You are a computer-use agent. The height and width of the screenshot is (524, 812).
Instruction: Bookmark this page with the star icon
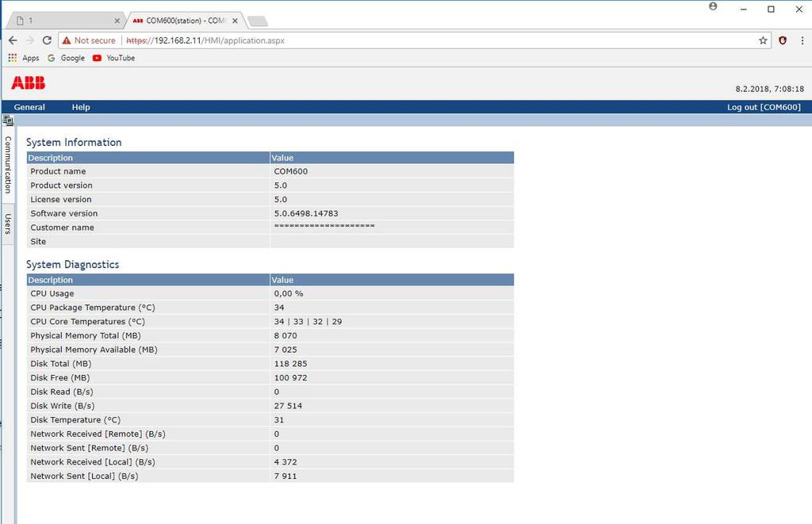click(763, 40)
